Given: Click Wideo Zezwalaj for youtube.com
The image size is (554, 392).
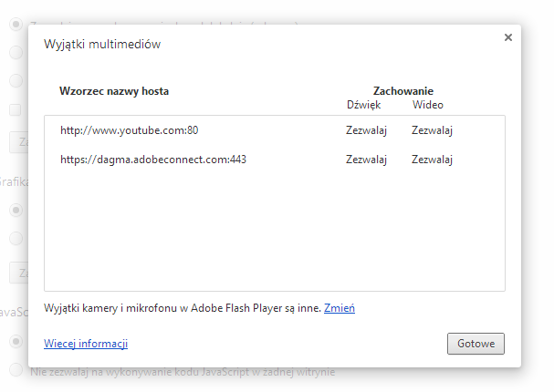Looking at the screenshot, I should (x=432, y=130).
